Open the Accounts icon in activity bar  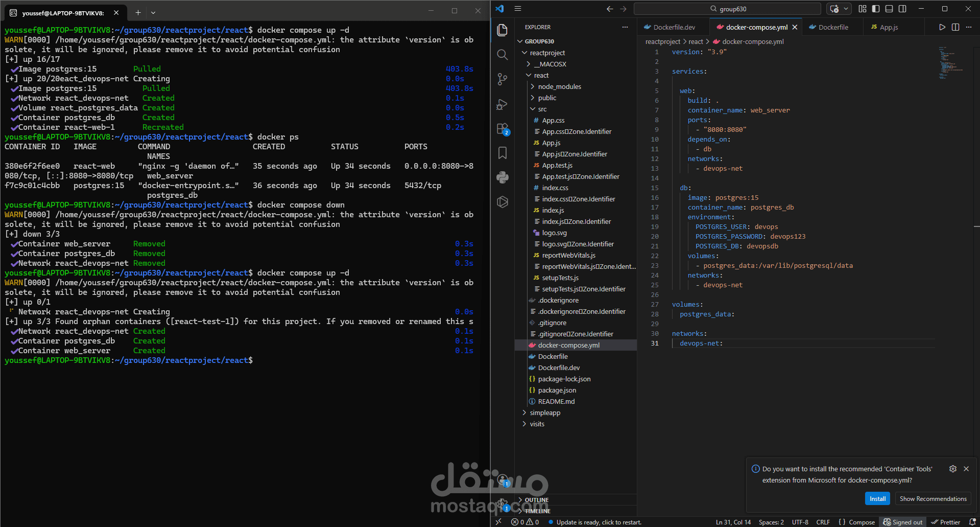(x=503, y=479)
